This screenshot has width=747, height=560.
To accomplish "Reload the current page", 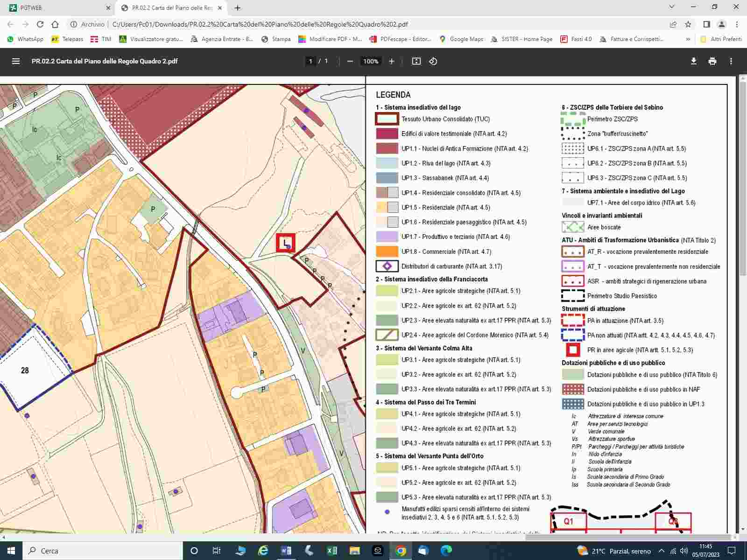I will coord(40,24).
